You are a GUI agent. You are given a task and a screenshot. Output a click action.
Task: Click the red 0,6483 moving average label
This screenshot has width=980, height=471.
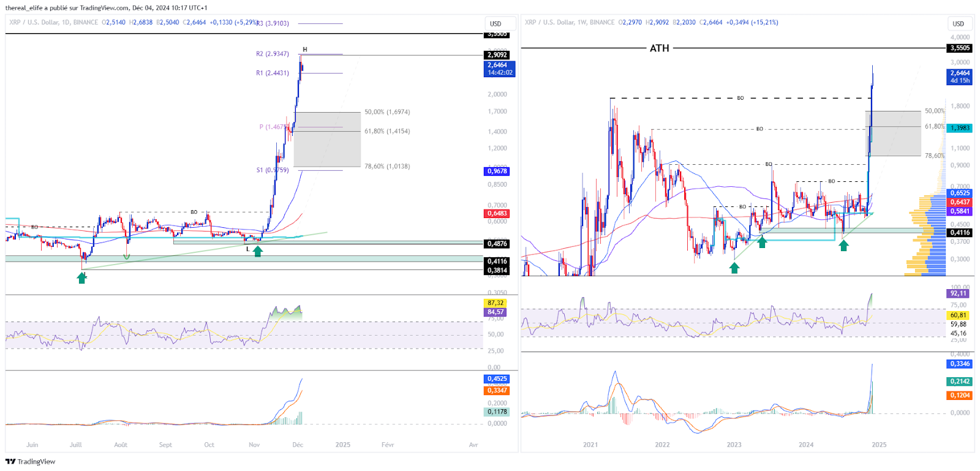pos(497,214)
